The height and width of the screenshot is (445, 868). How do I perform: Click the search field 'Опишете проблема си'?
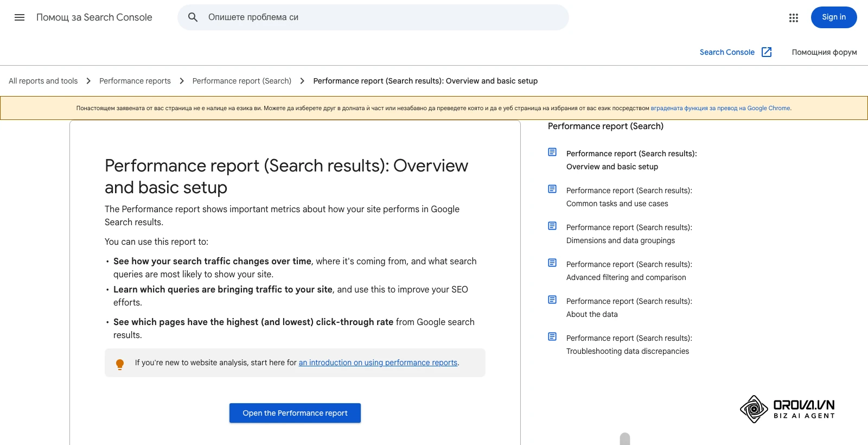[373, 17]
